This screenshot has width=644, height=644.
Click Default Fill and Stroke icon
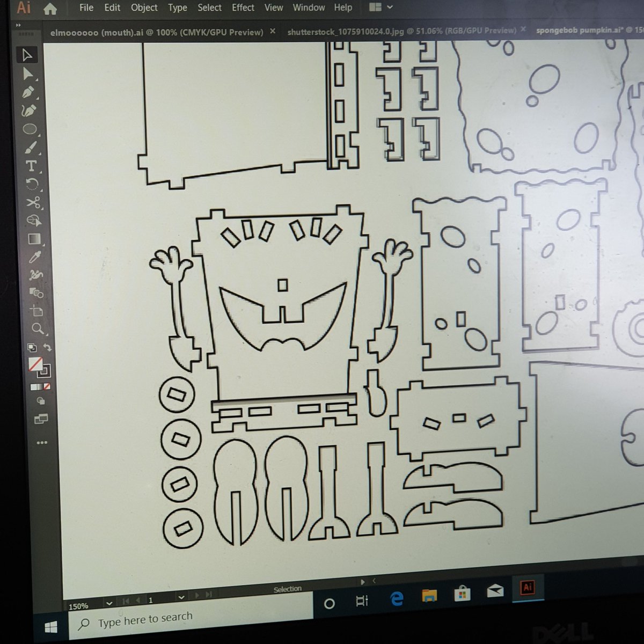click(x=32, y=347)
